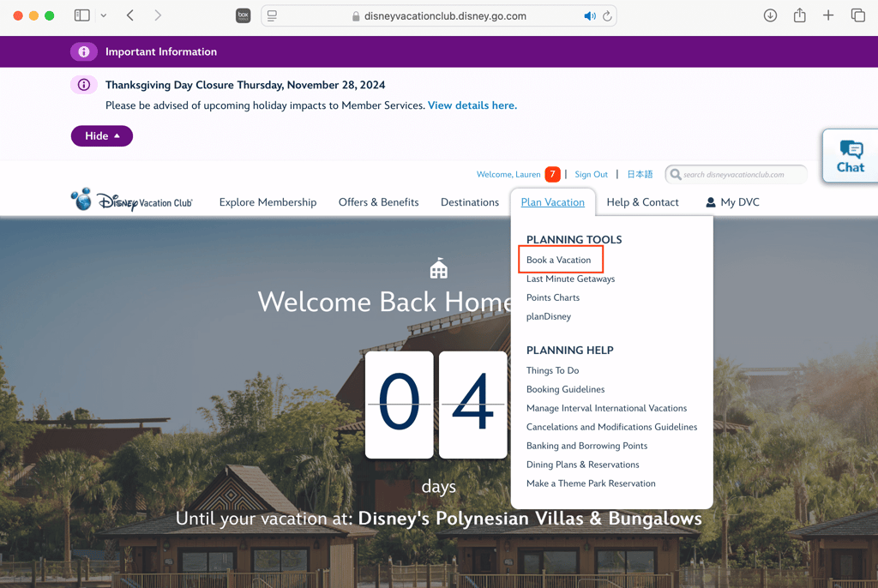878x588 pixels.
Task: Open Points Charts
Action: click(553, 297)
